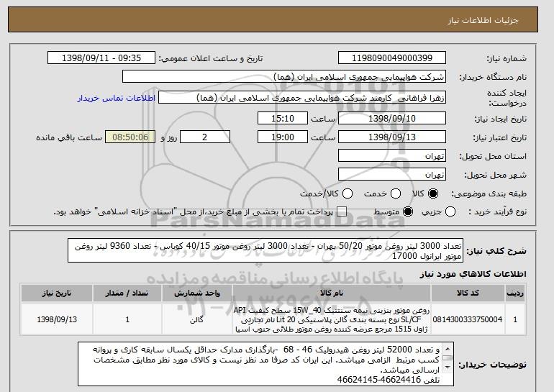Select the خدمت radio button
This screenshot has height=392, width=554.
point(396,193)
